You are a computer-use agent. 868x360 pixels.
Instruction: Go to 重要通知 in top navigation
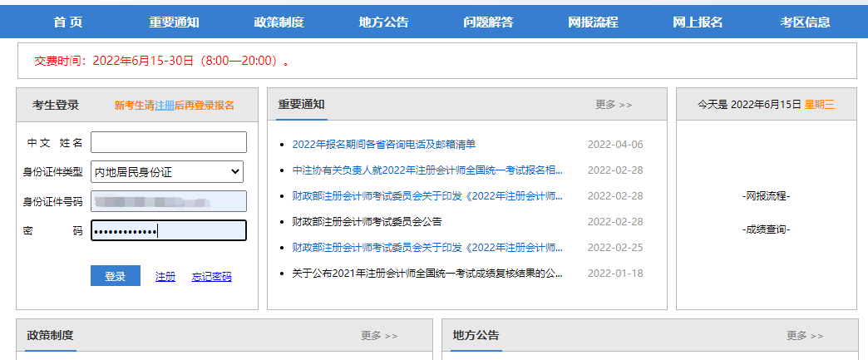[174, 22]
